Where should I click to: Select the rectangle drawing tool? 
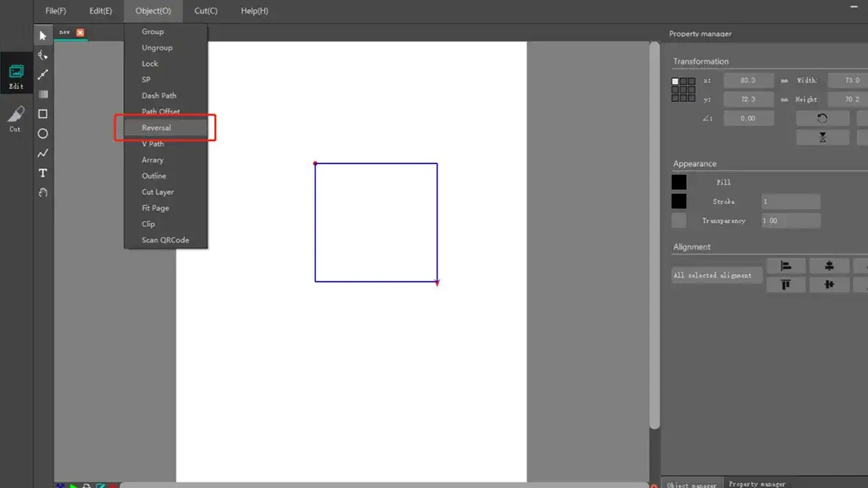[43, 114]
